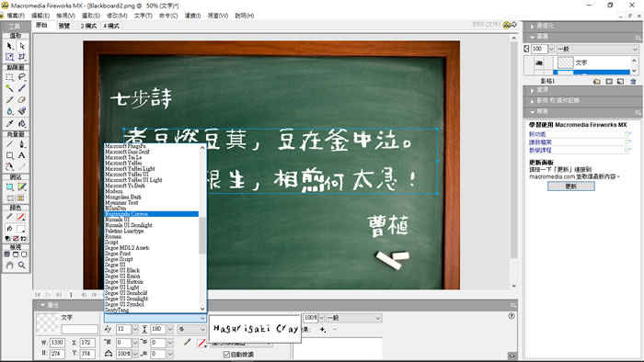Open the second link in Answers panel
644x362 pixels.
click(540, 142)
